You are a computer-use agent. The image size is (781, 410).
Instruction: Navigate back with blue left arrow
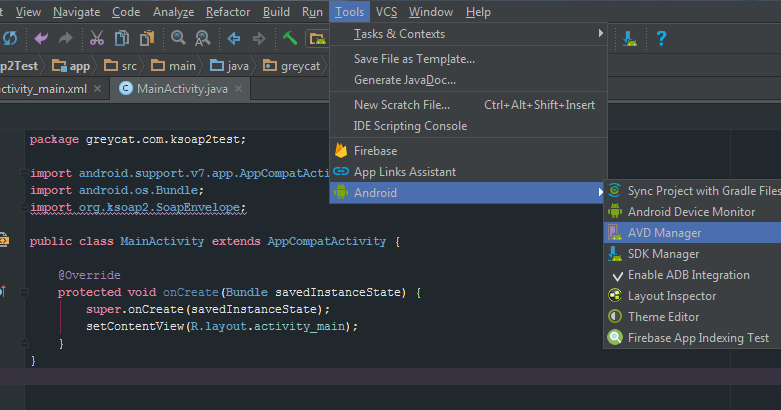234,38
